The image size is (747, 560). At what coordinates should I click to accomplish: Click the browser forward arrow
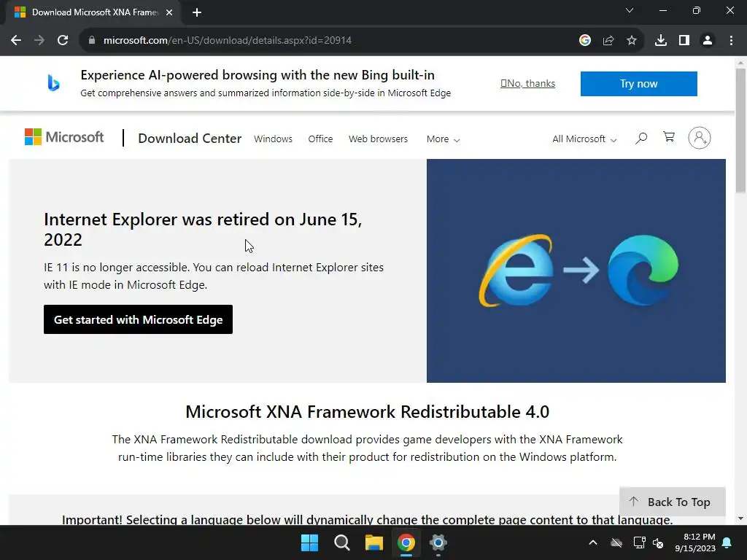39,41
